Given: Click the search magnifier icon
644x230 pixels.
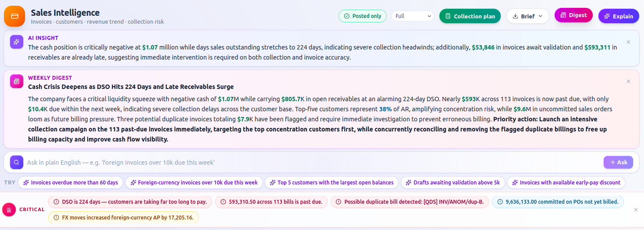Looking at the screenshot, I should click(x=16, y=162).
